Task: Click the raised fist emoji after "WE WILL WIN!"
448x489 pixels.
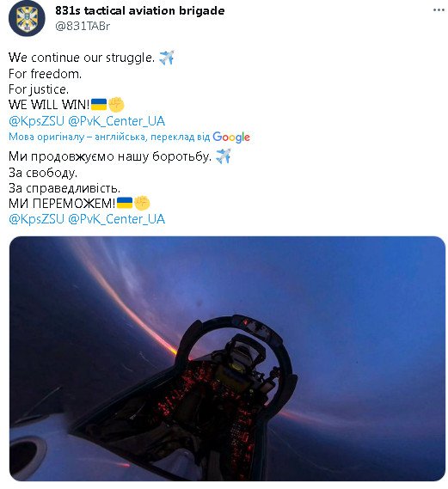Action: [x=116, y=105]
